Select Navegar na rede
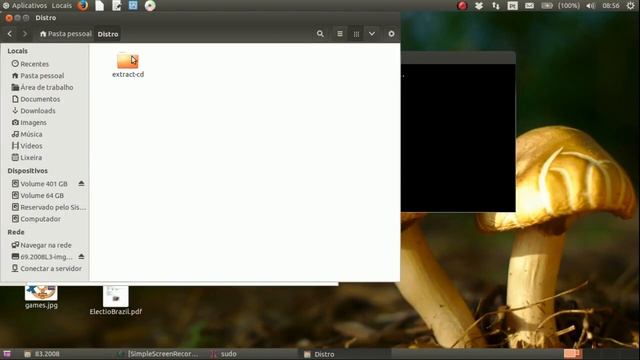This screenshot has height=360, width=640. coord(42,245)
